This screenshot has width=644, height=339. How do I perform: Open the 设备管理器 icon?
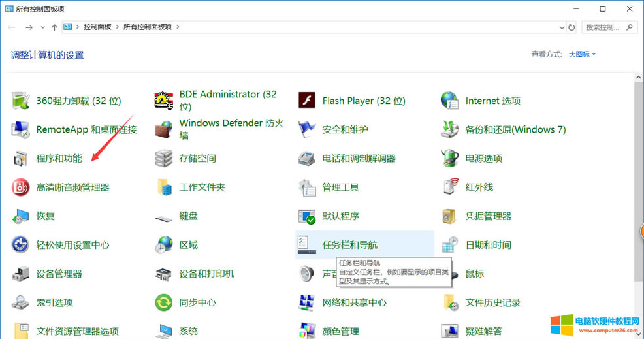[21, 274]
